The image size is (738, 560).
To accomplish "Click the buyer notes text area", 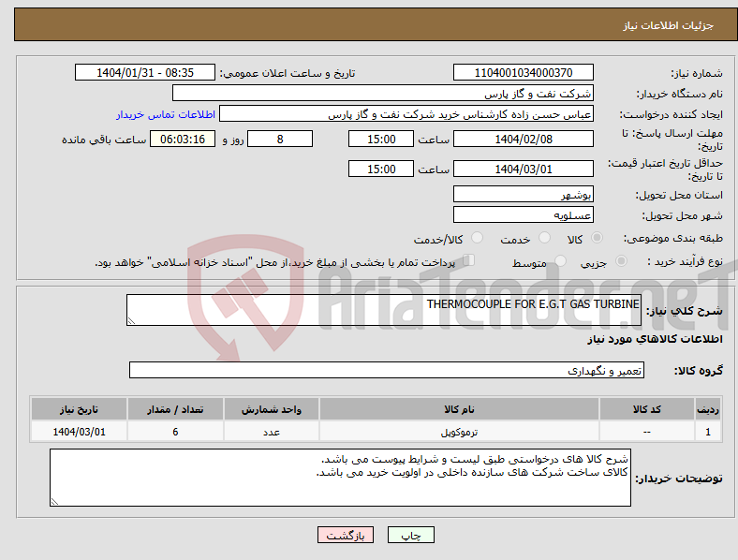I will click(x=340, y=478).
